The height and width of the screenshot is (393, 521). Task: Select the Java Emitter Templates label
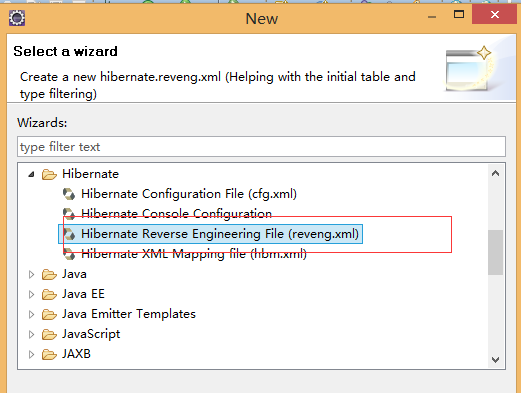coord(129,314)
